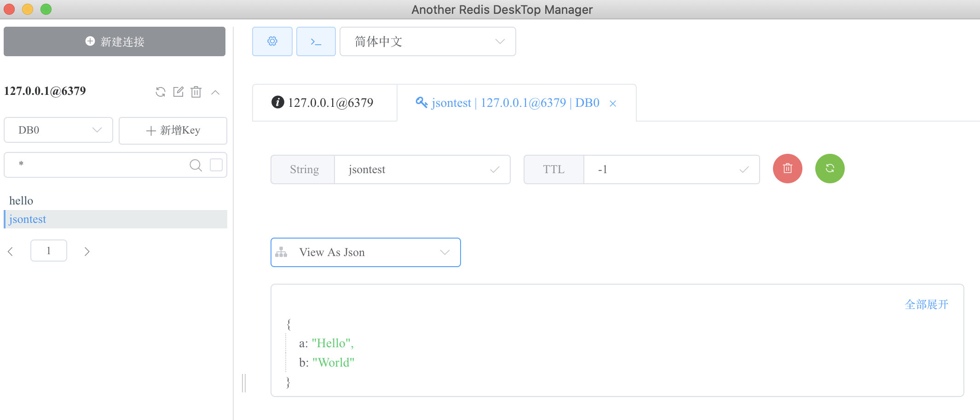980x420 pixels.
Task: Refresh the key with green button
Action: coord(830,169)
